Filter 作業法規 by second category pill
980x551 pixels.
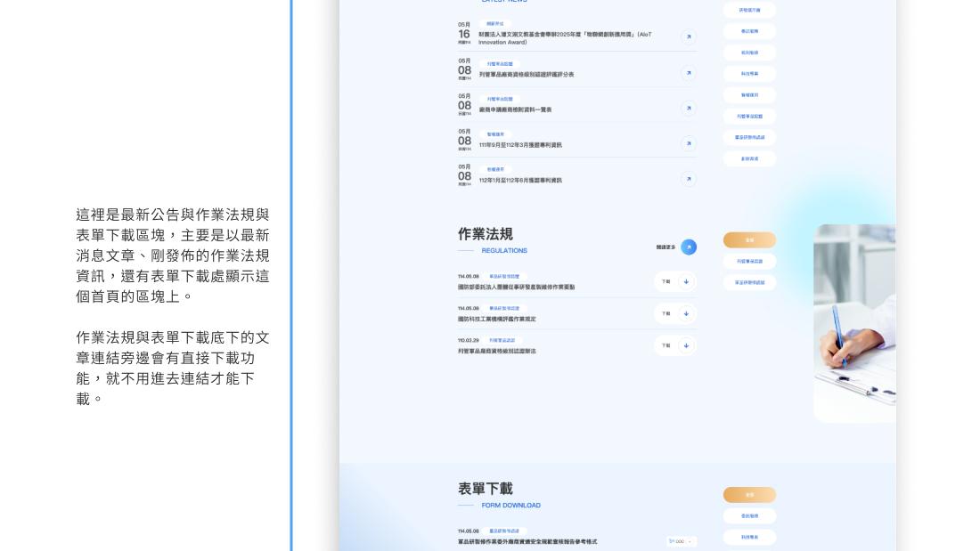point(749,262)
